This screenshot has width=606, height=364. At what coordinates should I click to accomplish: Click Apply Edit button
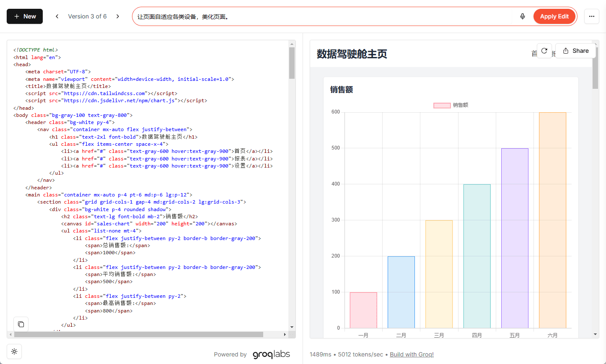[554, 16]
